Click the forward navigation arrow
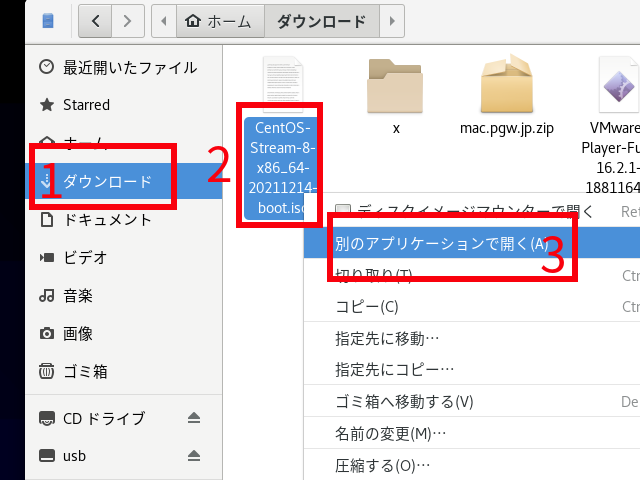 tap(127, 19)
